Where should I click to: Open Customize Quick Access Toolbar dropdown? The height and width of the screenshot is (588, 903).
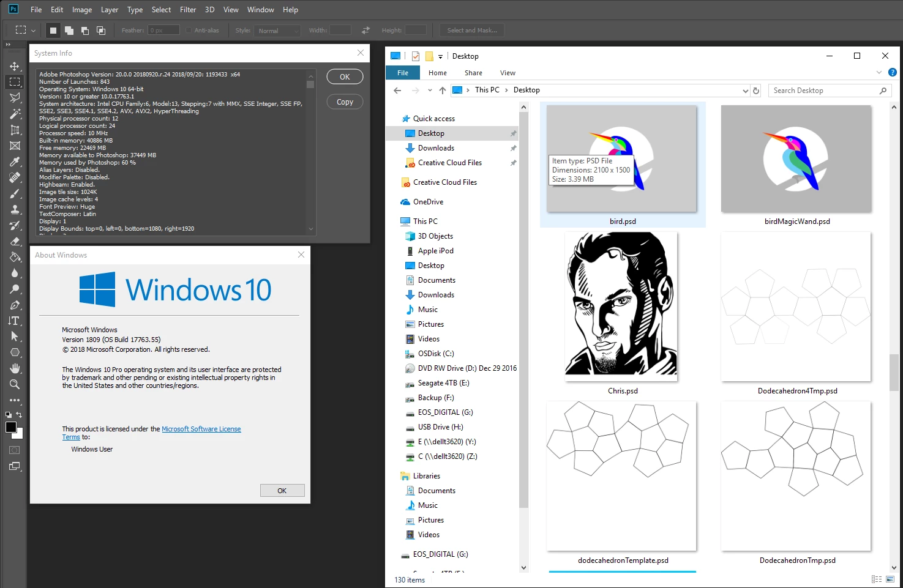440,56
